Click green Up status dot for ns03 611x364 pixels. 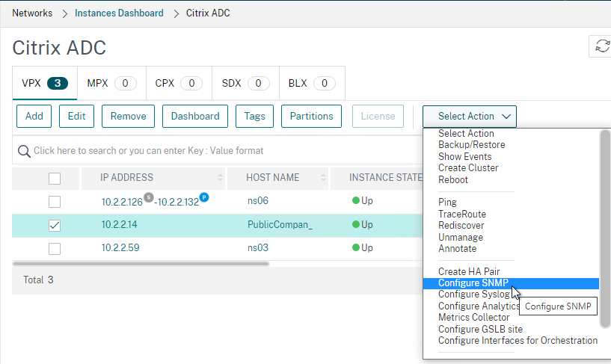[355, 247]
